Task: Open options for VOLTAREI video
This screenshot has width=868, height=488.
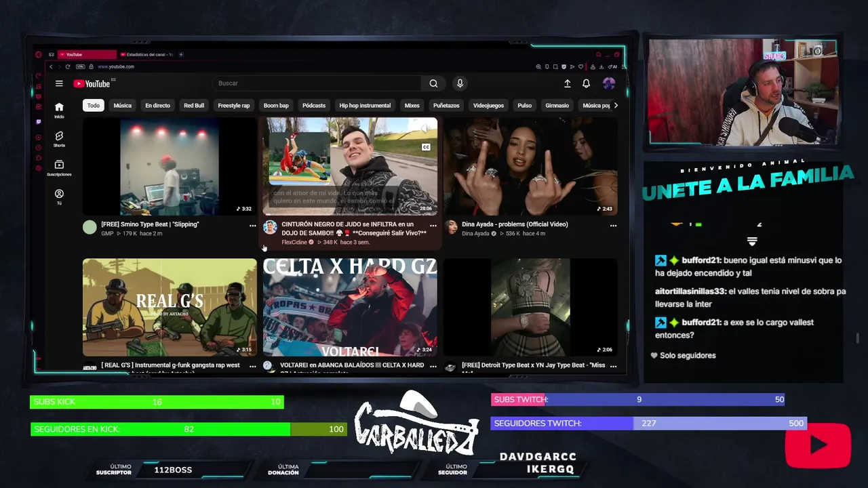Action: click(x=433, y=366)
